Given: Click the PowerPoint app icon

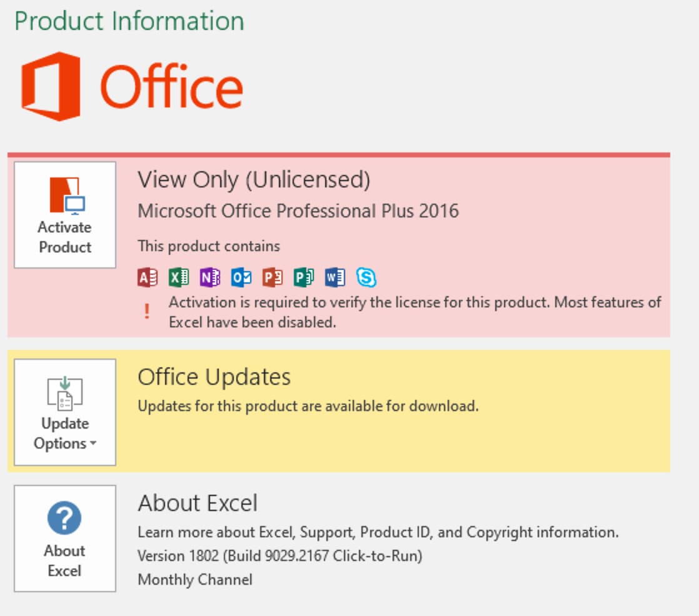Looking at the screenshot, I should [x=273, y=277].
